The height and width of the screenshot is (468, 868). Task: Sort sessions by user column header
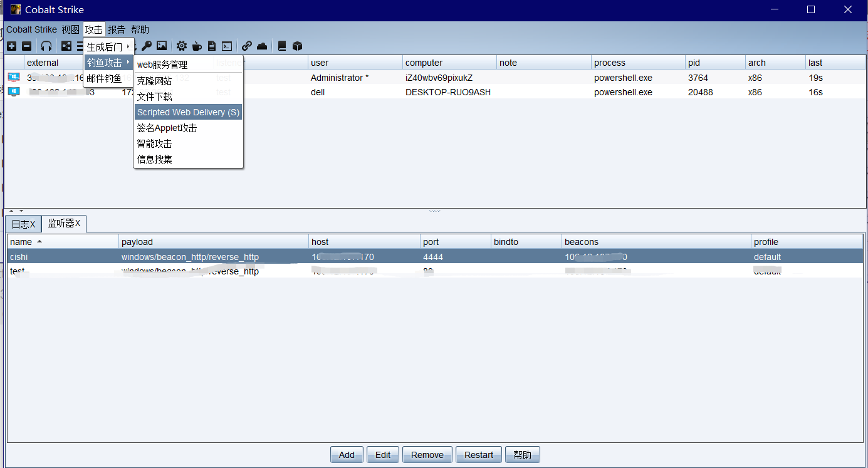point(355,63)
